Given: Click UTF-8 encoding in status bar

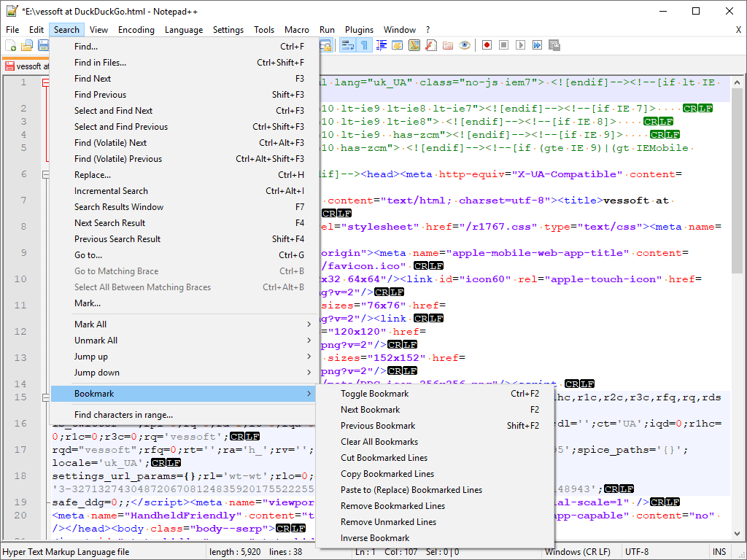Looking at the screenshot, I should (637, 552).
